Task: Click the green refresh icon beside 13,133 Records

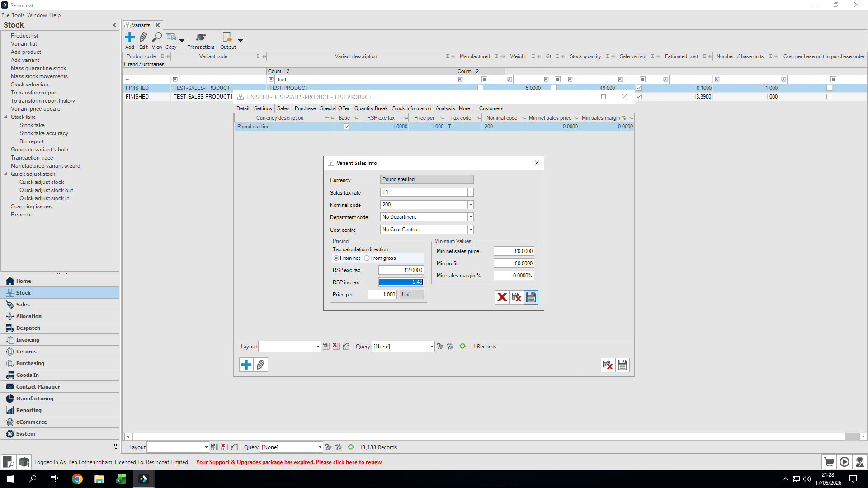Action: pos(351,447)
